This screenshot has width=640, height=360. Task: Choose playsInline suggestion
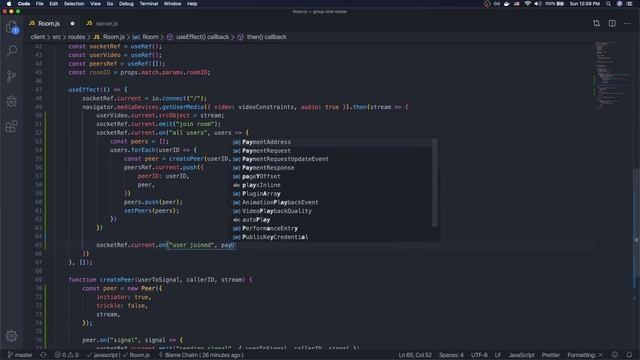click(x=332, y=185)
